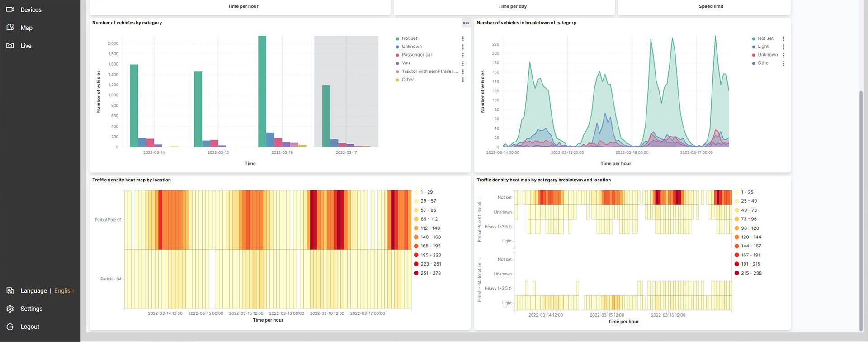This screenshot has width=868, height=342.
Task: Open panel options menu for vehicles by category
Action: pyautogui.click(x=466, y=23)
